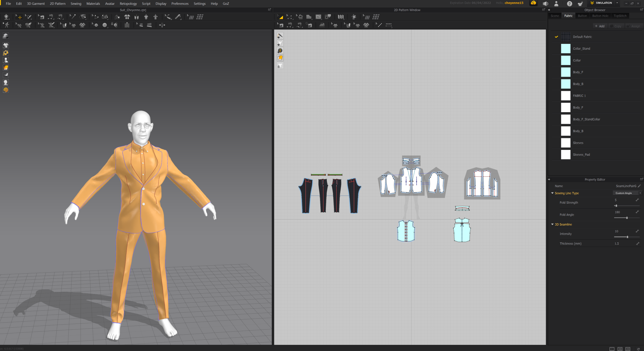Click the Add fabric button
Image resolution: width=644 pixels, height=351 pixels.
click(600, 26)
